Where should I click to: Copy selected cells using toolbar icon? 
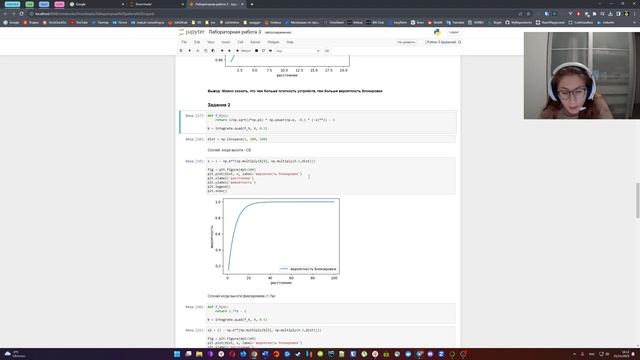coord(205,51)
